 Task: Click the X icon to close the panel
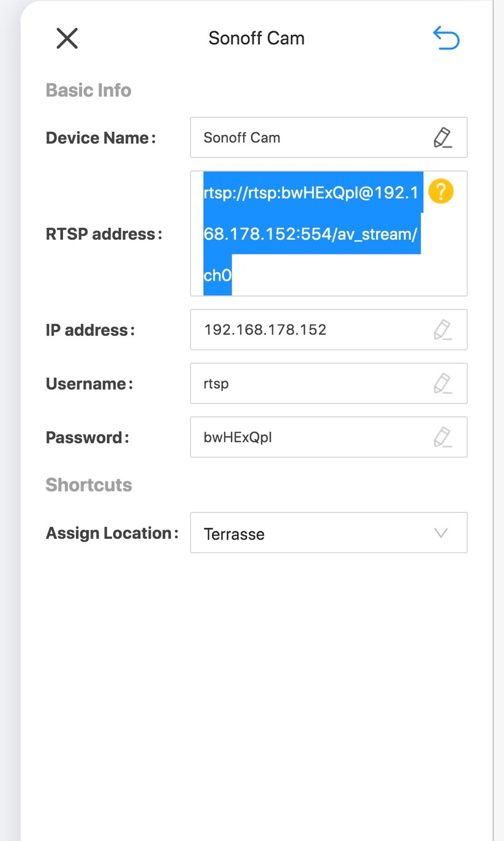point(67,38)
